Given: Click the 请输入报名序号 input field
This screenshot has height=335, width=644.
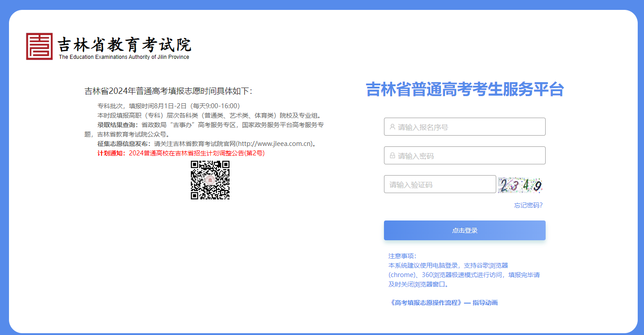Looking at the screenshot, I should pyautogui.click(x=465, y=127).
